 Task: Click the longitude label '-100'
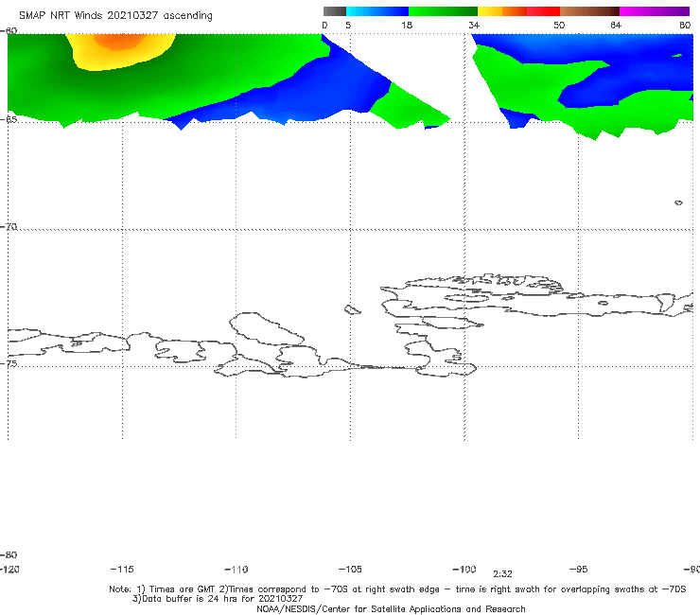pyautogui.click(x=464, y=569)
